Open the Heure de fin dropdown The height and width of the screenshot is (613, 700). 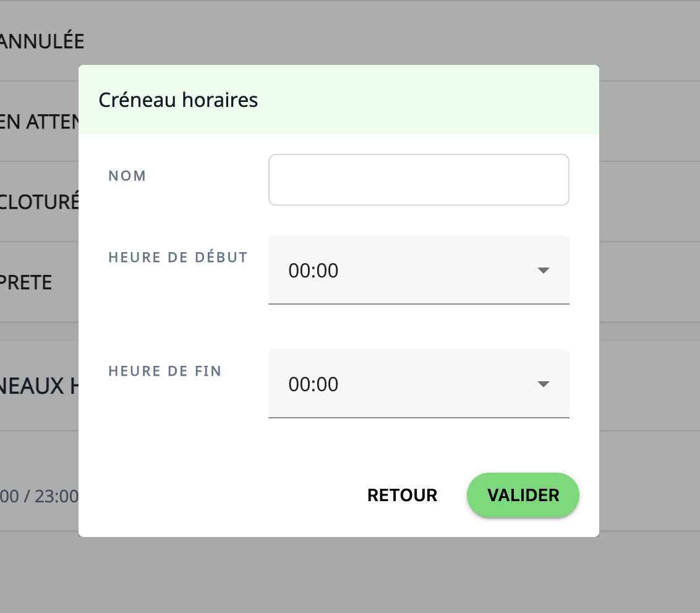408,384
